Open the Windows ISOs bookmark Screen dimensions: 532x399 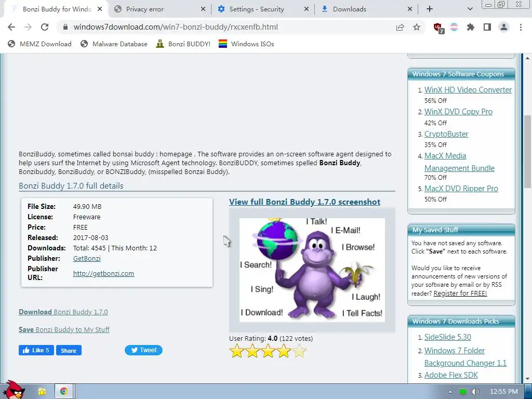click(x=246, y=44)
